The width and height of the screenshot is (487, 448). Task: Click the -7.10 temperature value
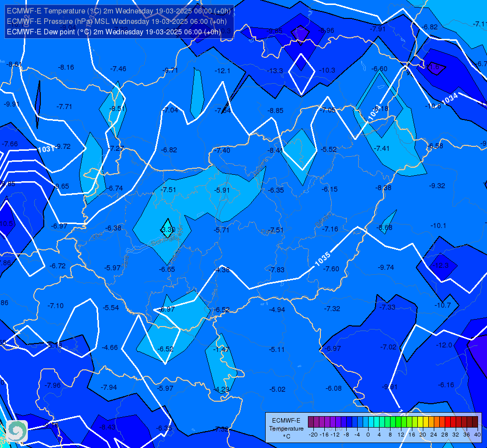[x=56, y=306]
